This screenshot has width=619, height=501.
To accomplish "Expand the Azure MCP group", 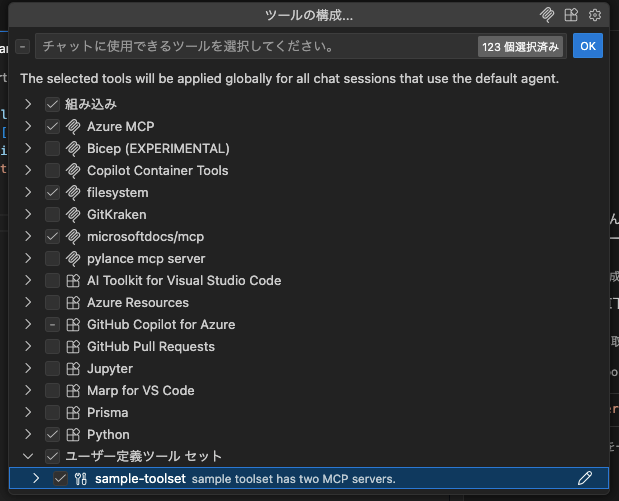I will click(28, 126).
